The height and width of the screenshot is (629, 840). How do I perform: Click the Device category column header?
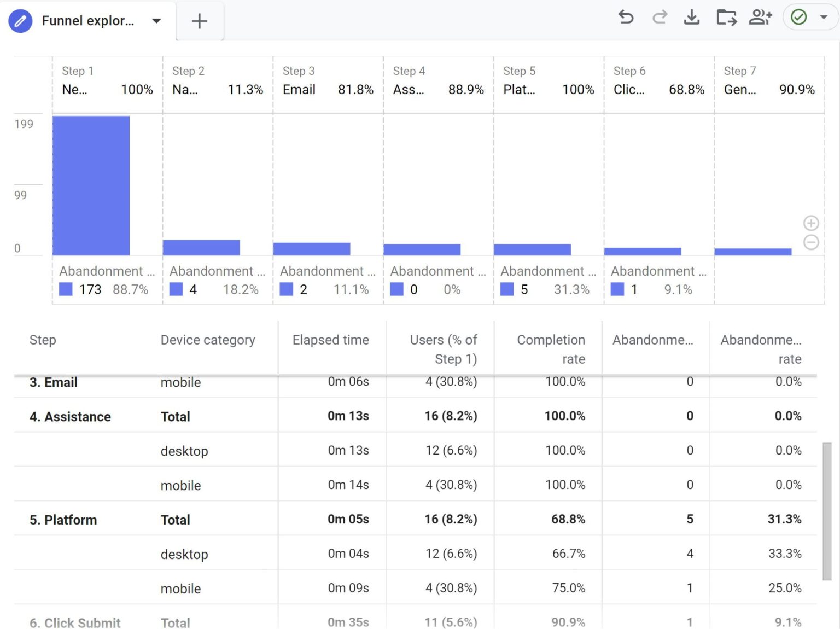pos(208,340)
